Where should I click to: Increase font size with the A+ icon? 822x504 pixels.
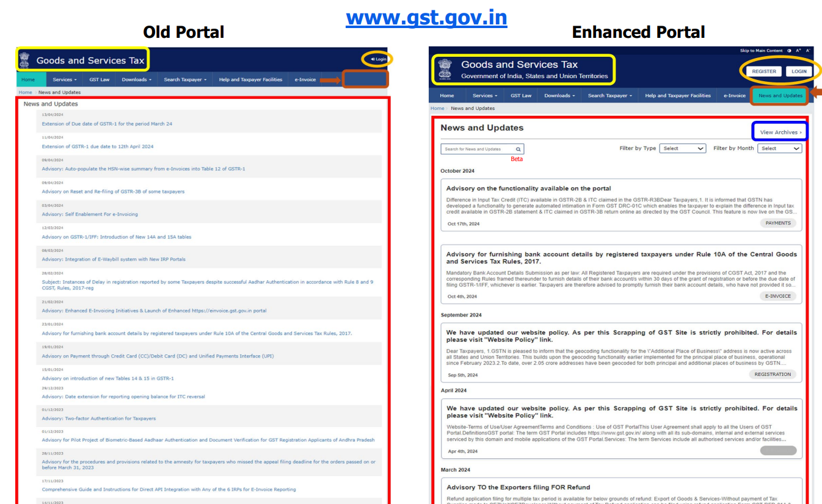click(798, 51)
